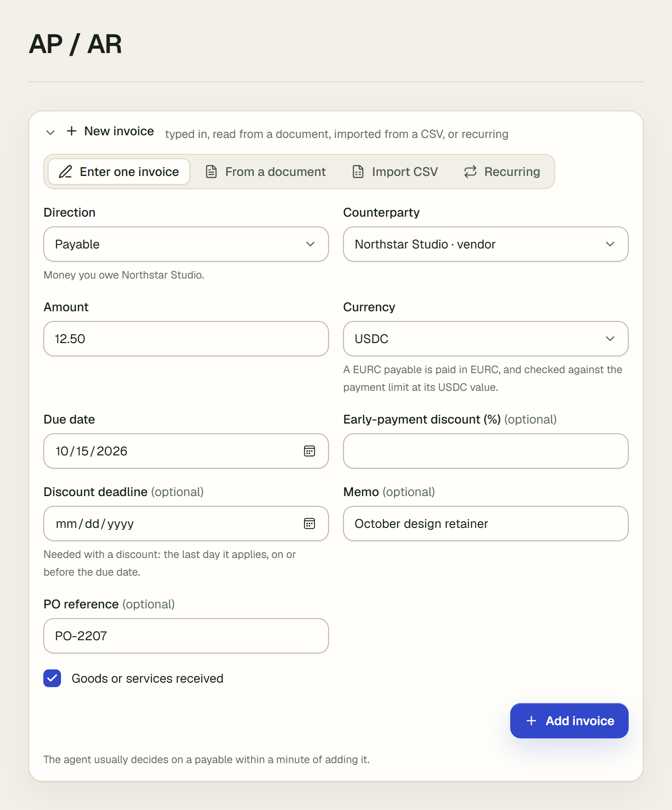Click the Early-payment discount input field

click(486, 451)
